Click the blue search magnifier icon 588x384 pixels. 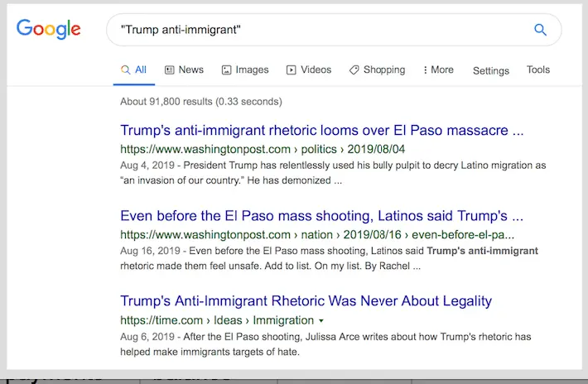point(540,29)
